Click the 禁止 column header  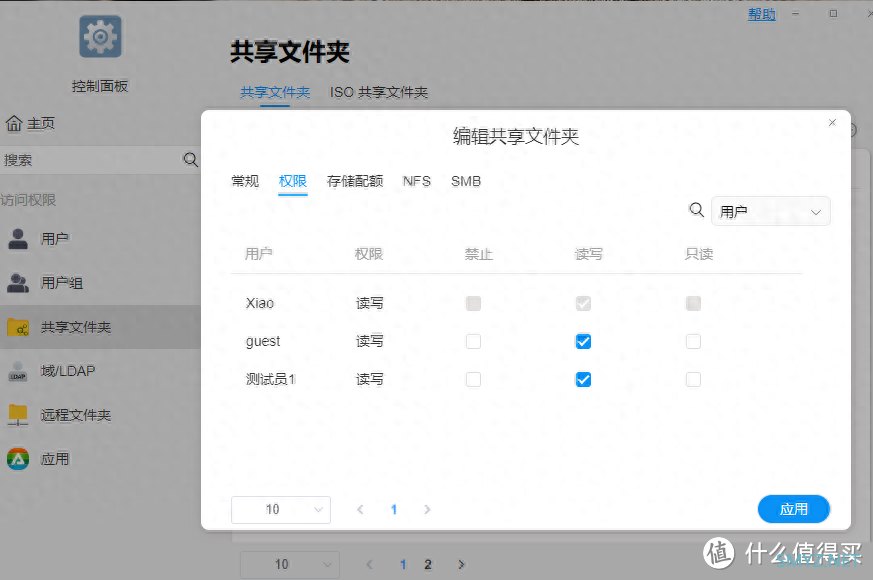pos(479,254)
